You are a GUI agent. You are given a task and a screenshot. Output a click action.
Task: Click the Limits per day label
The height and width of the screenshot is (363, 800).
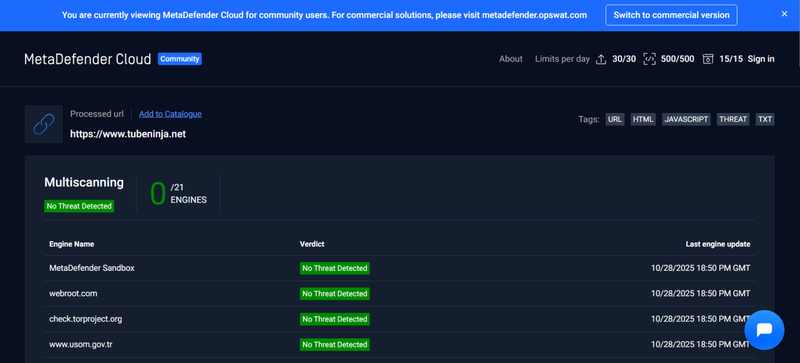tap(562, 59)
